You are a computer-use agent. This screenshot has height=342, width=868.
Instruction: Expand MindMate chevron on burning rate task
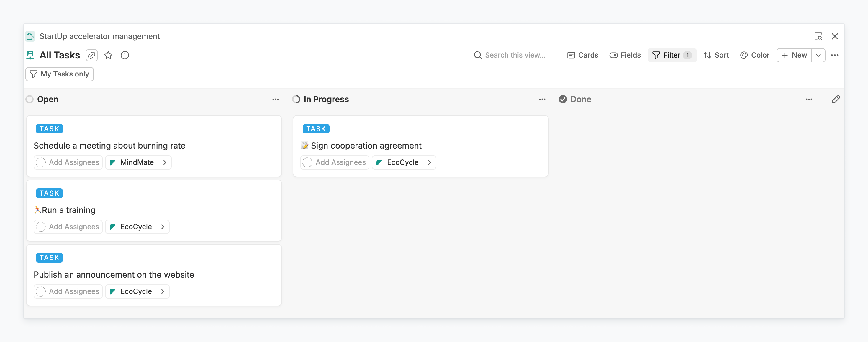tap(165, 163)
